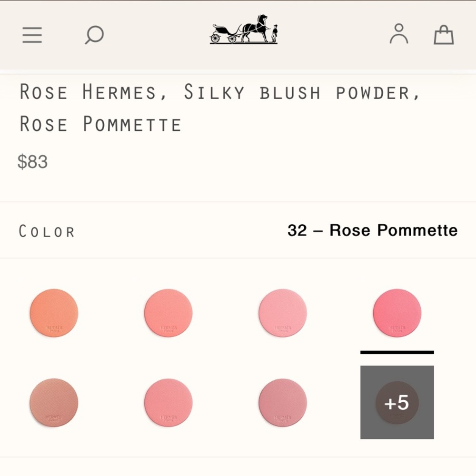Choose the mauve rose blush shade
Image resolution: width=476 pixels, height=476 pixels.
point(283,402)
